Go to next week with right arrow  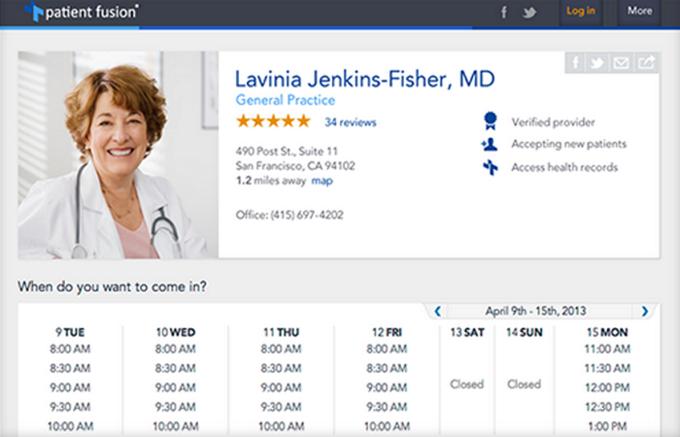[x=645, y=311]
